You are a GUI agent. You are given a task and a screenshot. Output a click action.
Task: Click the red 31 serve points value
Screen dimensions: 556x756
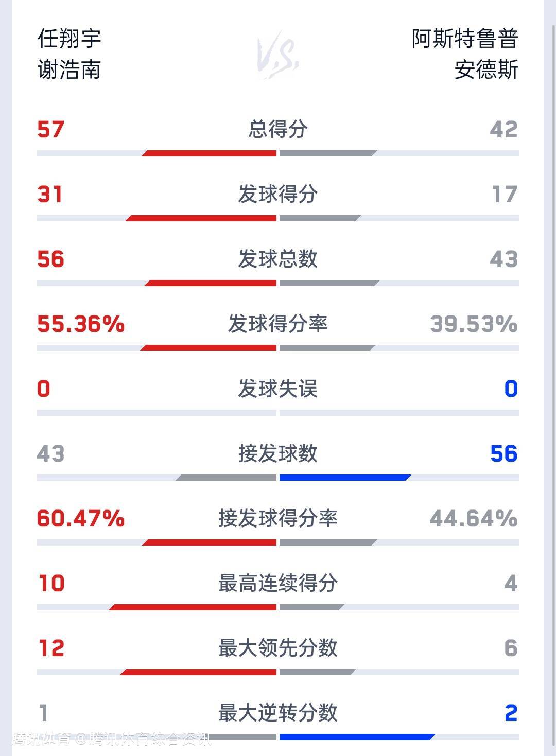point(50,195)
